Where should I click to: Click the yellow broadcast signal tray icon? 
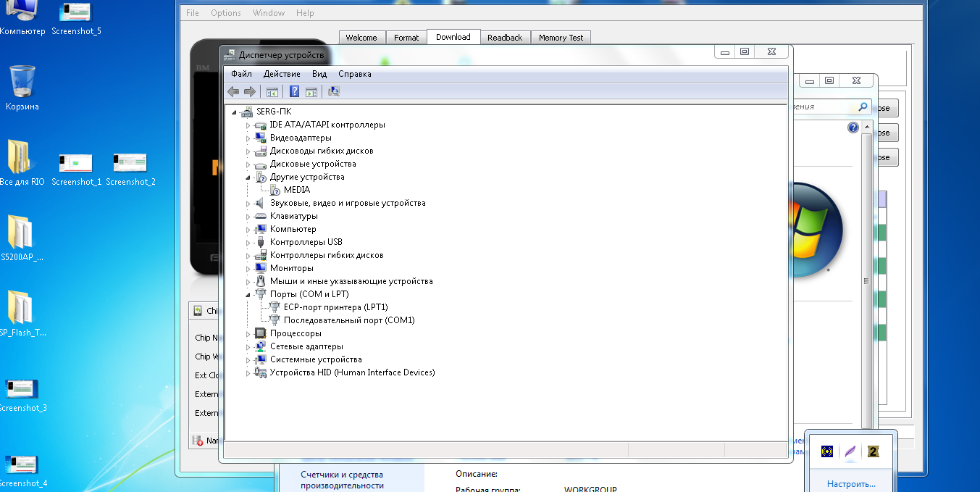[827, 451]
